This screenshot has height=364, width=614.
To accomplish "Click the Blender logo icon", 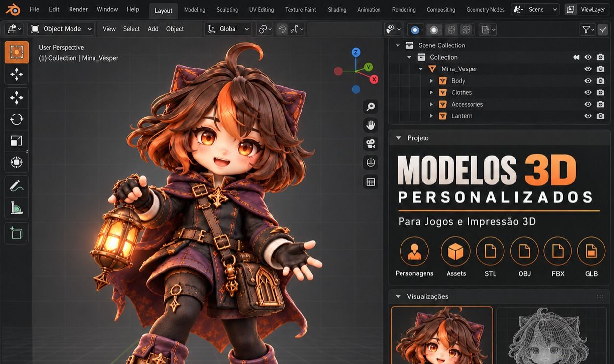I will click(13, 9).
